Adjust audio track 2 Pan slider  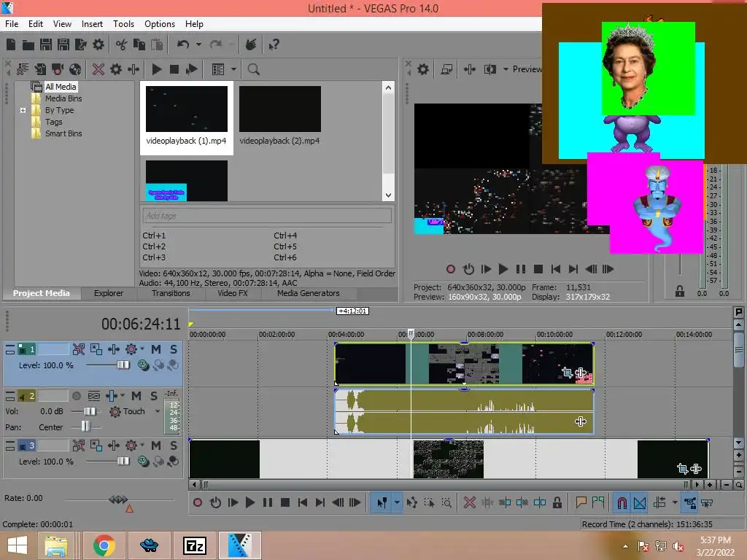[85, 426]
